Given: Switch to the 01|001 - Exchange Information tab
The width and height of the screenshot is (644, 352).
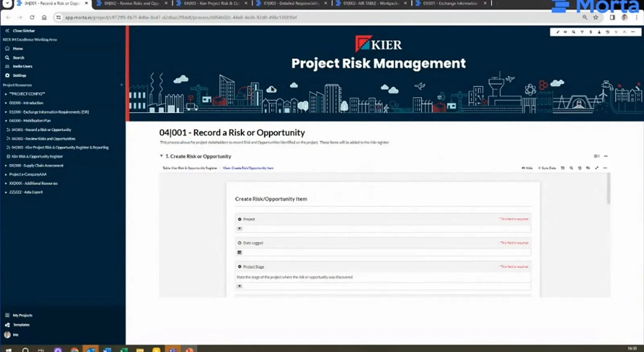Looking at the screenshot, I should (x=450, y=3).
